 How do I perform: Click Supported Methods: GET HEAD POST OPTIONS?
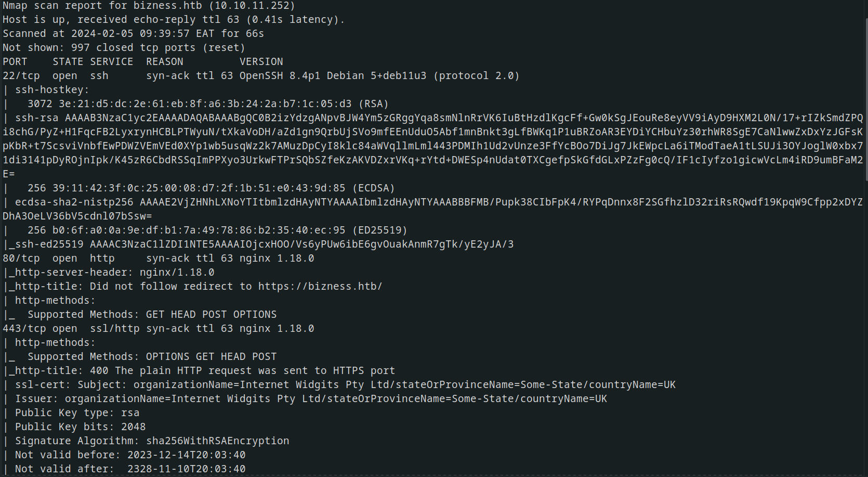pos(152,315)
